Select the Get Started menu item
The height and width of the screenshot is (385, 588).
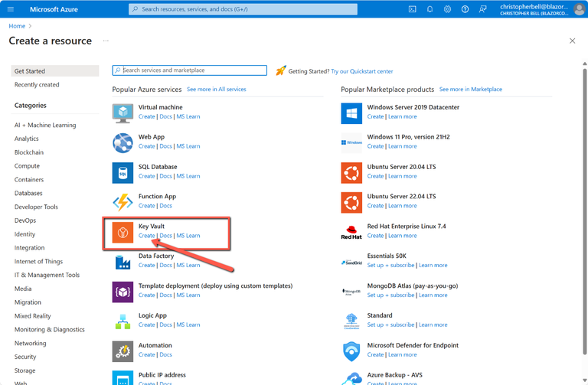pos(30,70)
